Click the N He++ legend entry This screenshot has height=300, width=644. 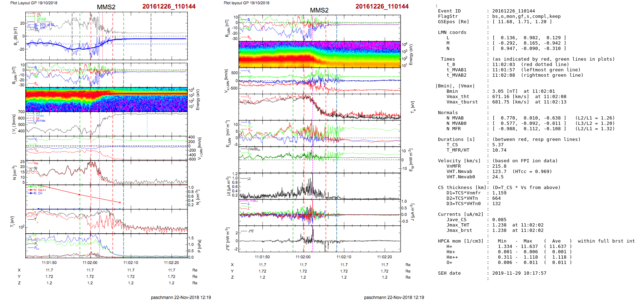tap(39, 190)
